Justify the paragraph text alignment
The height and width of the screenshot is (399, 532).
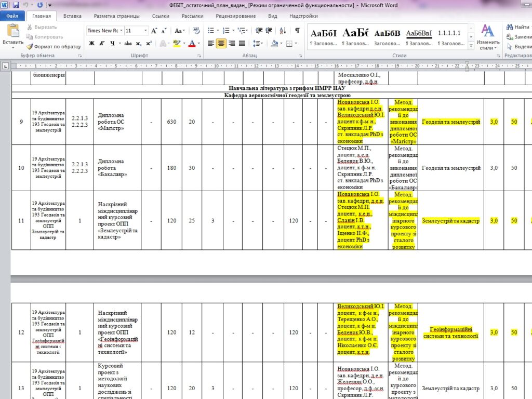[242, 44]
